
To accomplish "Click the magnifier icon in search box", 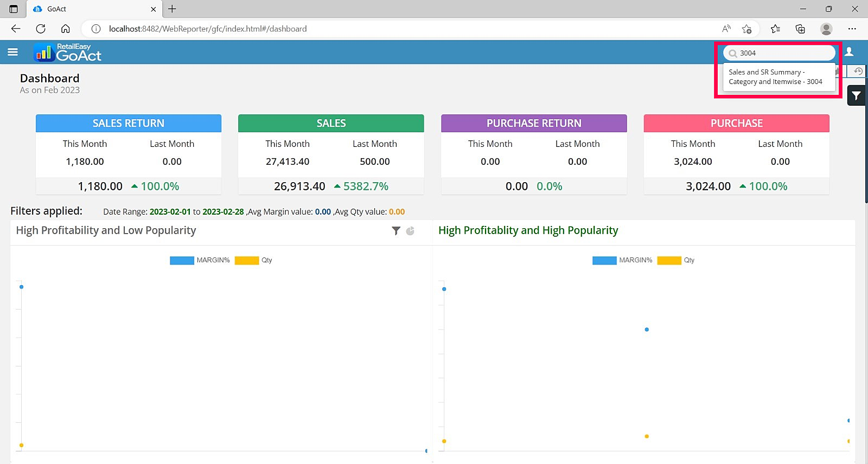I will coord(733,53).
